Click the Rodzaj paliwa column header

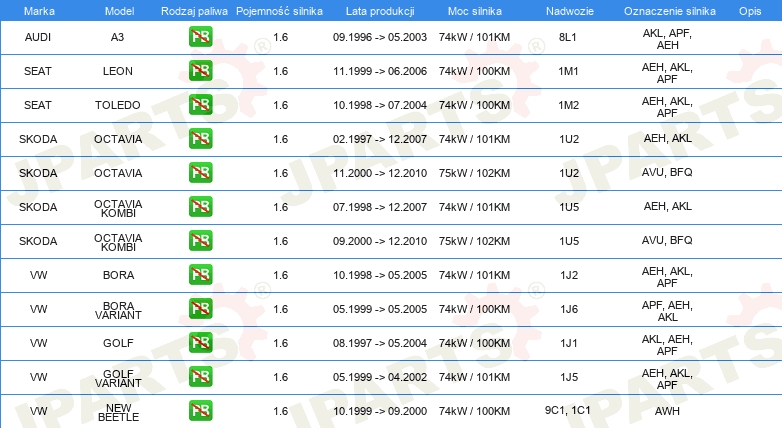194,11
